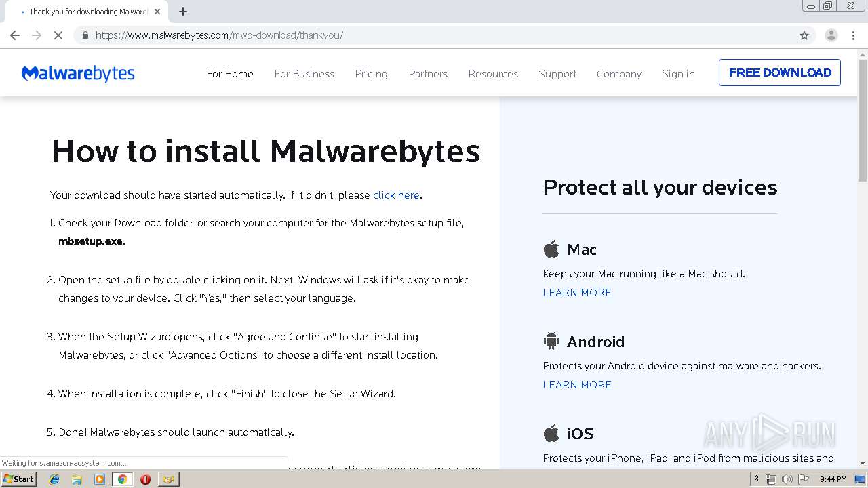Open the Support menu

point(557,74)
